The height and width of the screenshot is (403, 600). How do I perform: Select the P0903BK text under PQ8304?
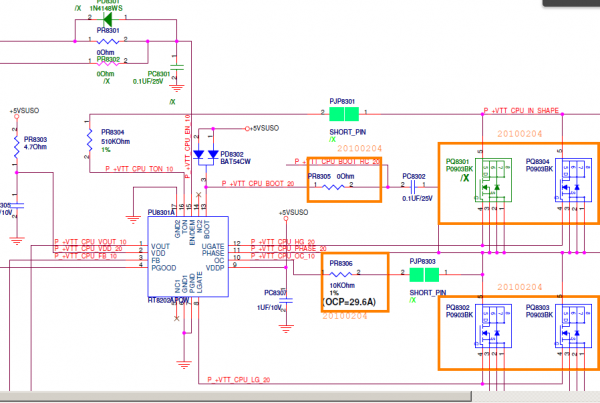(539, 169)
